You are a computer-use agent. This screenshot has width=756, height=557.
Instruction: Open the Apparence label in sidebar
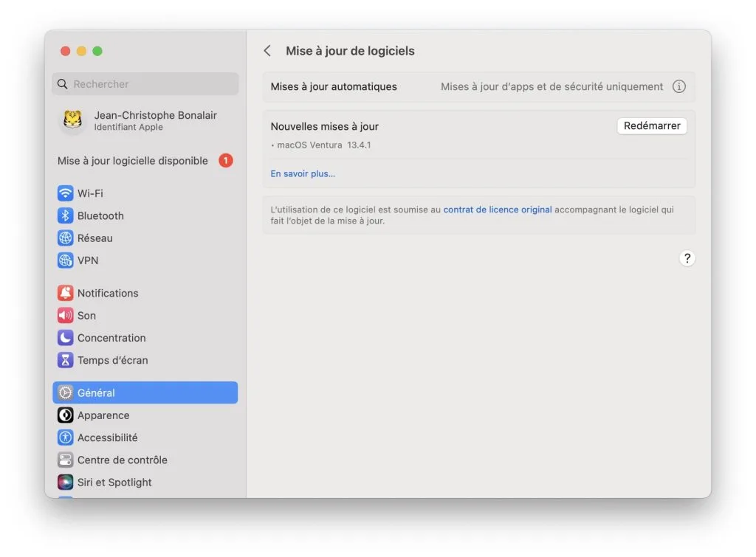[x=103, y=415]
